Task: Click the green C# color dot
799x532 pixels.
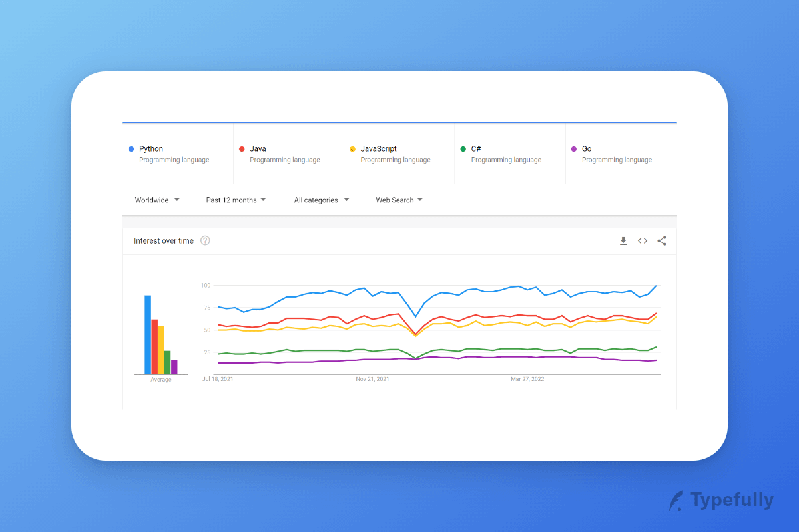Action: [x=463, y=149]
